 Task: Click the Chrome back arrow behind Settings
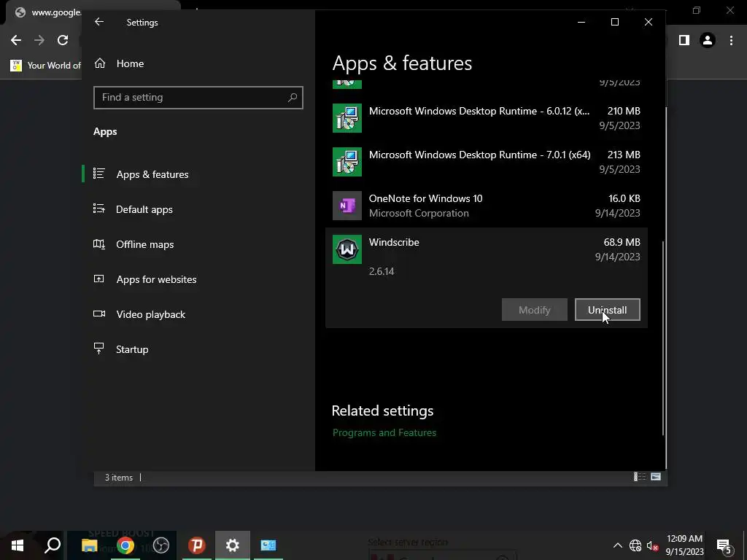click(16, 40)
